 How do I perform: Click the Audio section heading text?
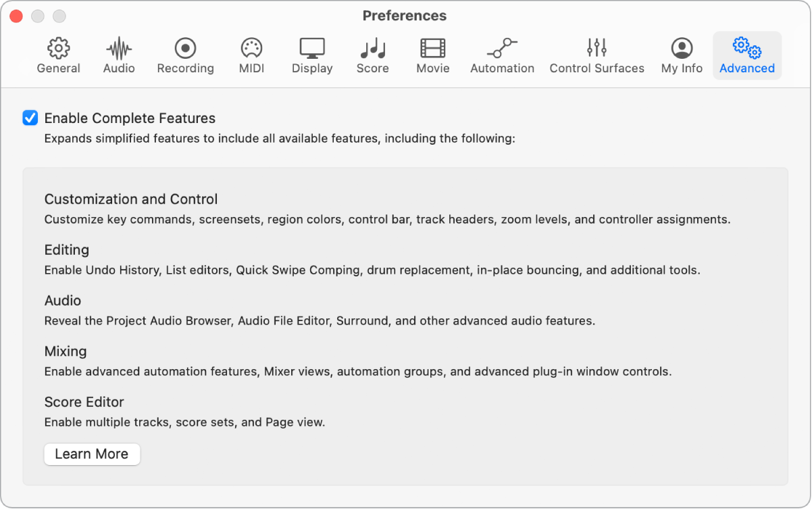pos(63,301)
